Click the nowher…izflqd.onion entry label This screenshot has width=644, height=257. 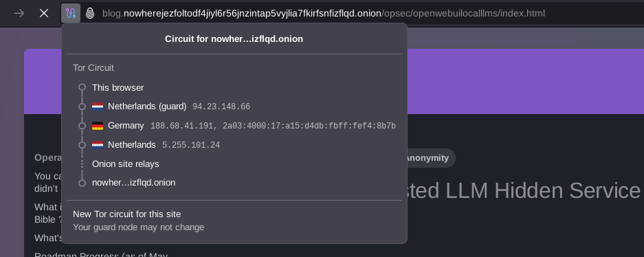[x=134, y=183]
